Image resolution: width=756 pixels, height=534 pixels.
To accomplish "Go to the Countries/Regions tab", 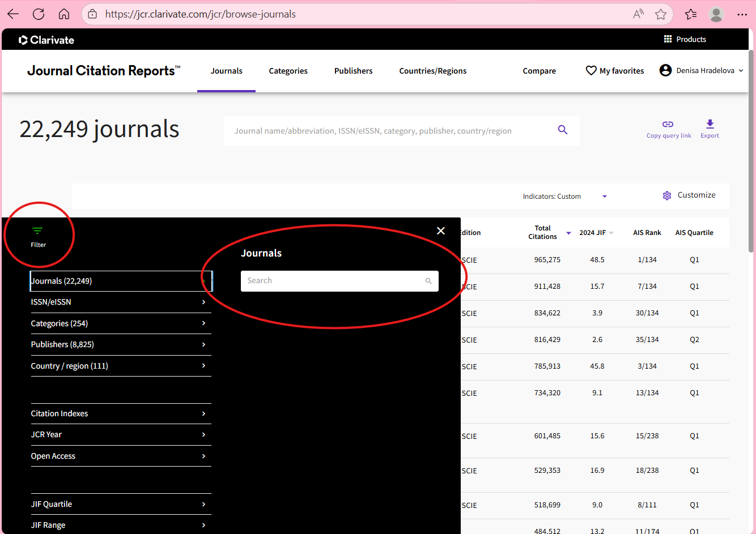I will (432, 71).
